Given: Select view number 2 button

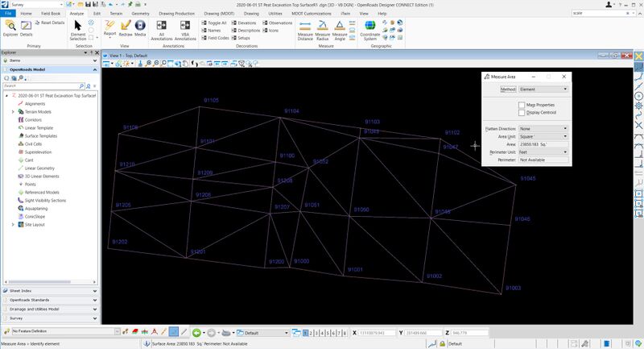Looking at the screenshot, I should 311,333.
